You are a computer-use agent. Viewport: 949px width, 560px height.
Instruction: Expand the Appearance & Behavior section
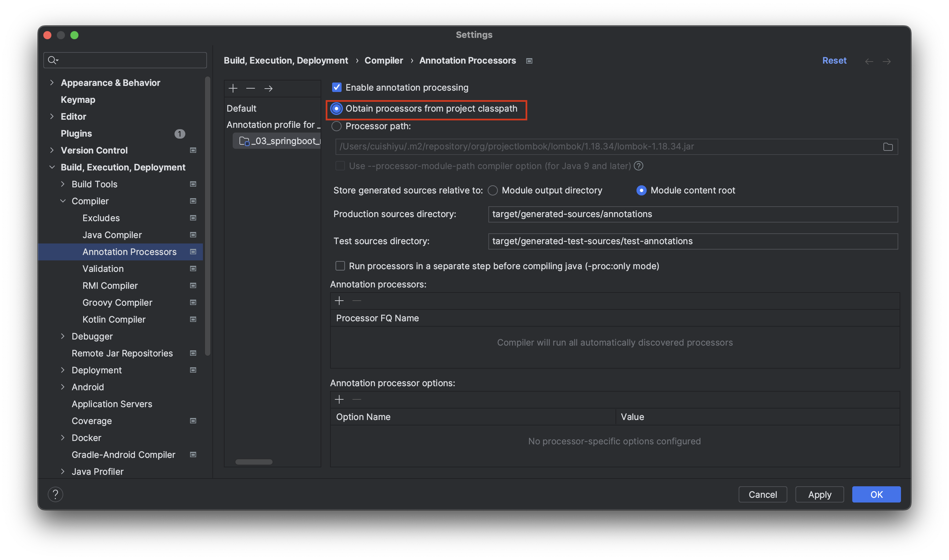52,83
